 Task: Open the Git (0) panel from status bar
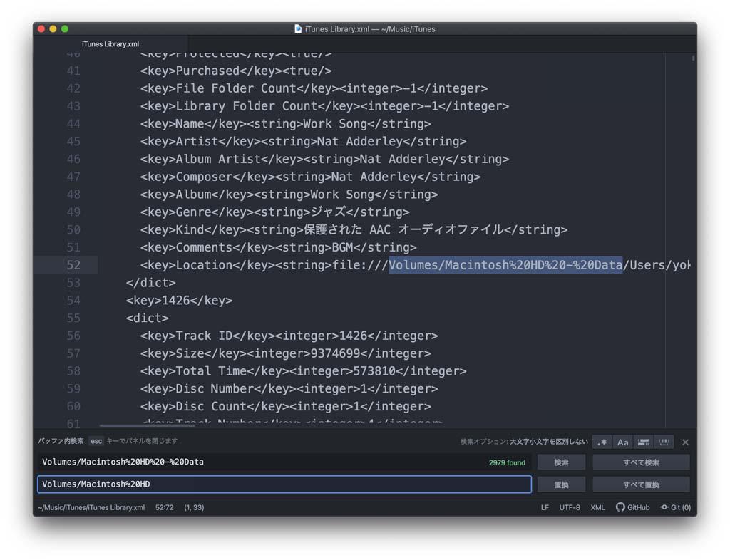pos(676,507)
